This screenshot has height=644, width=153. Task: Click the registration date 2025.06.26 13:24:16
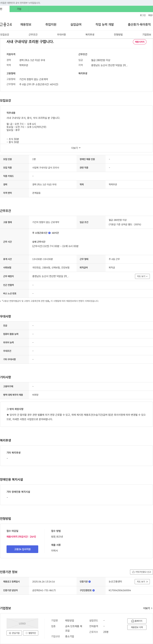click(x=44, y=581)
